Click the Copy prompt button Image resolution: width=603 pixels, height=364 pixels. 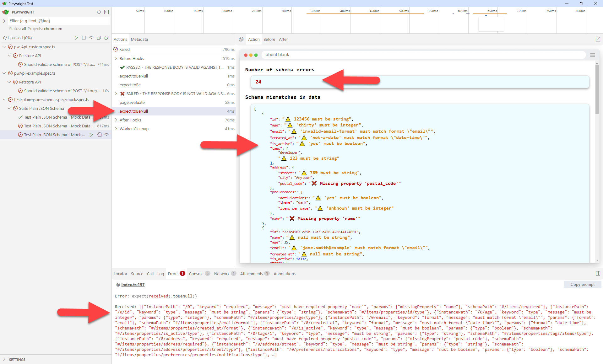(x=582, y=284)
